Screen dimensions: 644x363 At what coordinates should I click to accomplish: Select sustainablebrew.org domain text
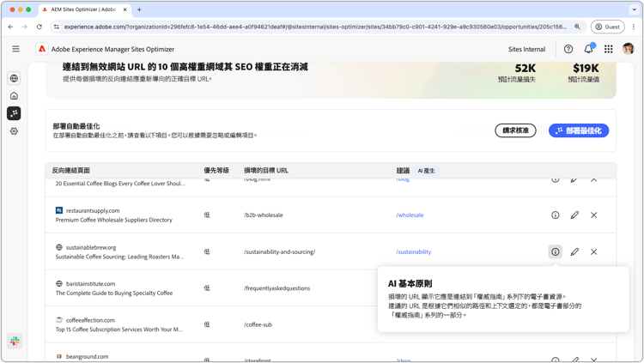click(91, 248)
